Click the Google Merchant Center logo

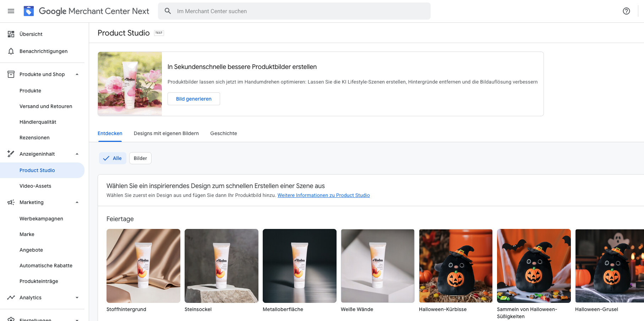coord(29,11)
